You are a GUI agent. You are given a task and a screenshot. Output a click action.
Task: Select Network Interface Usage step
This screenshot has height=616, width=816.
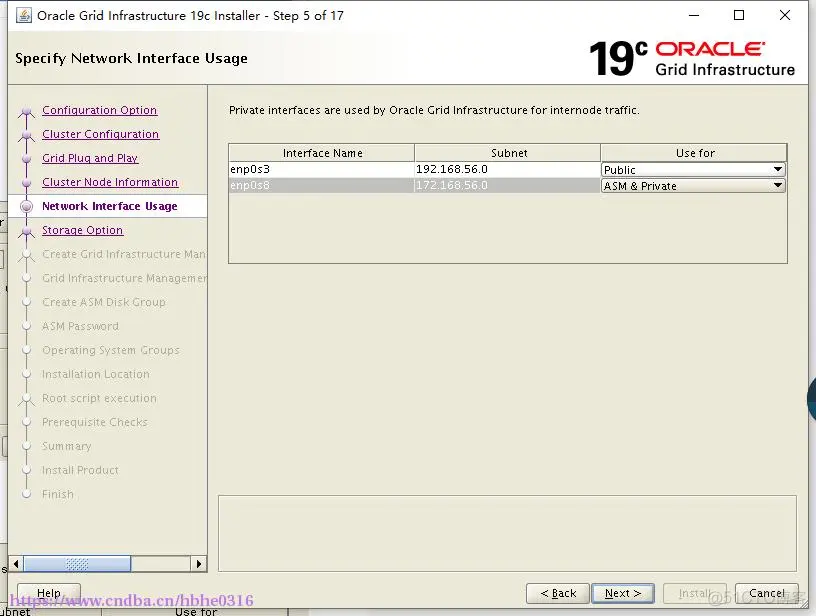coord(110,206)
